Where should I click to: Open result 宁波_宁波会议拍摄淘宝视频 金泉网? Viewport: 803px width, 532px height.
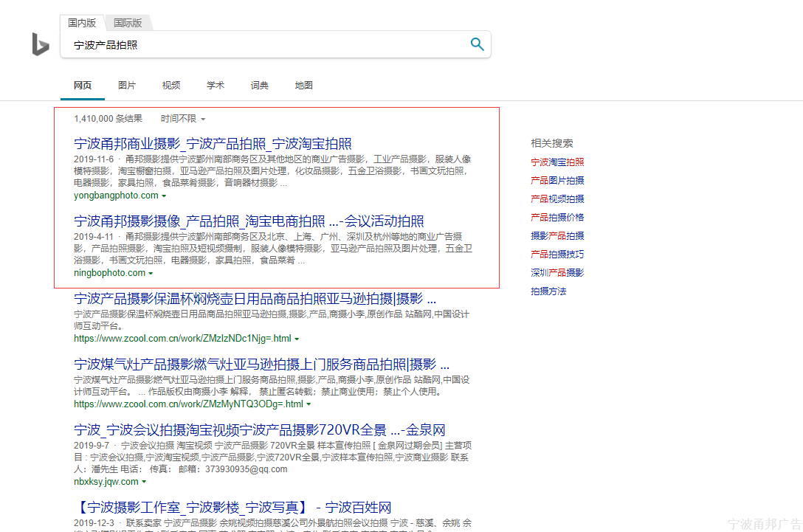tap(260, 429)
